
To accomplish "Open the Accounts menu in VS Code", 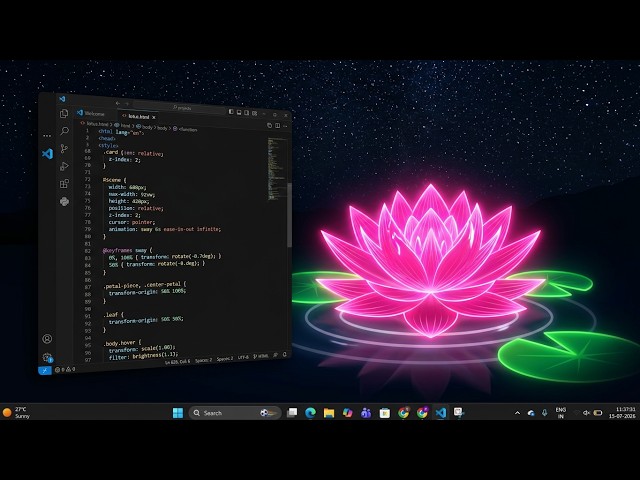I will pyautogui.click(x=47, y=339).
